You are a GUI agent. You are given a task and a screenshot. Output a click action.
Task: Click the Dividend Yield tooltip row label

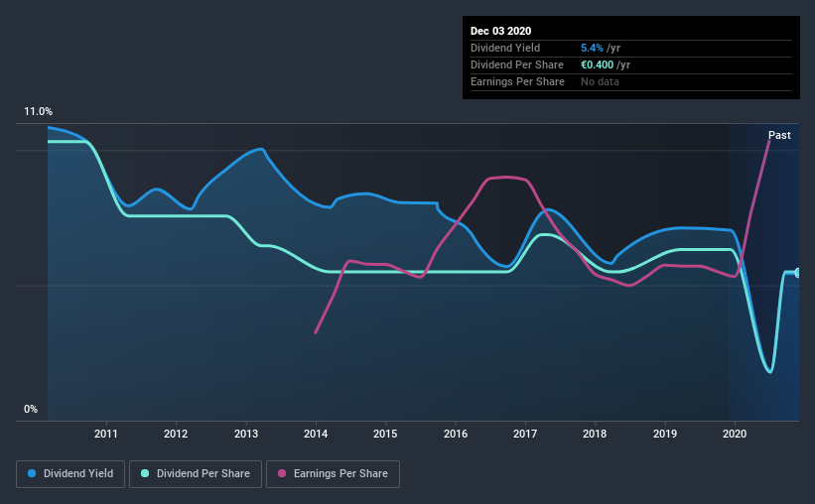coord(505,48)
